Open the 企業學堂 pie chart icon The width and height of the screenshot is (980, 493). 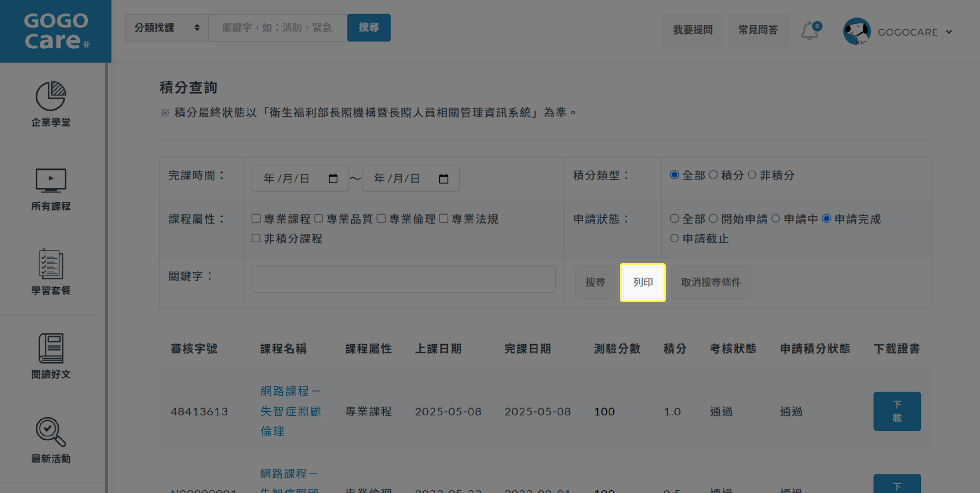pos(51,95)
